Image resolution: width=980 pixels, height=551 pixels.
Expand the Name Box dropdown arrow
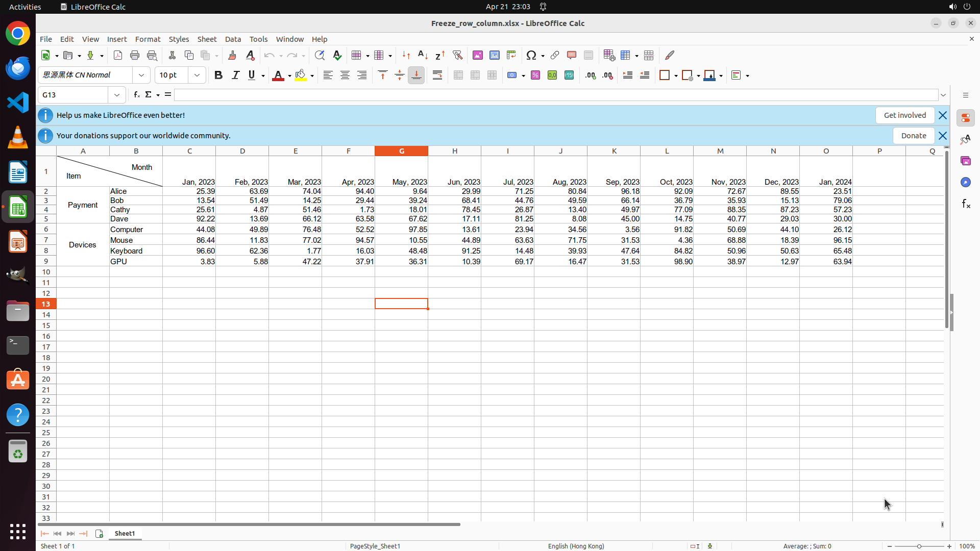click(117, 95)
